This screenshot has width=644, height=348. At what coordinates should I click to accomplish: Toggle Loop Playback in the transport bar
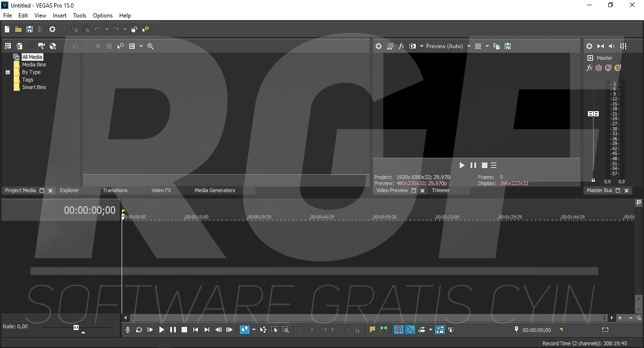[139, 330]
